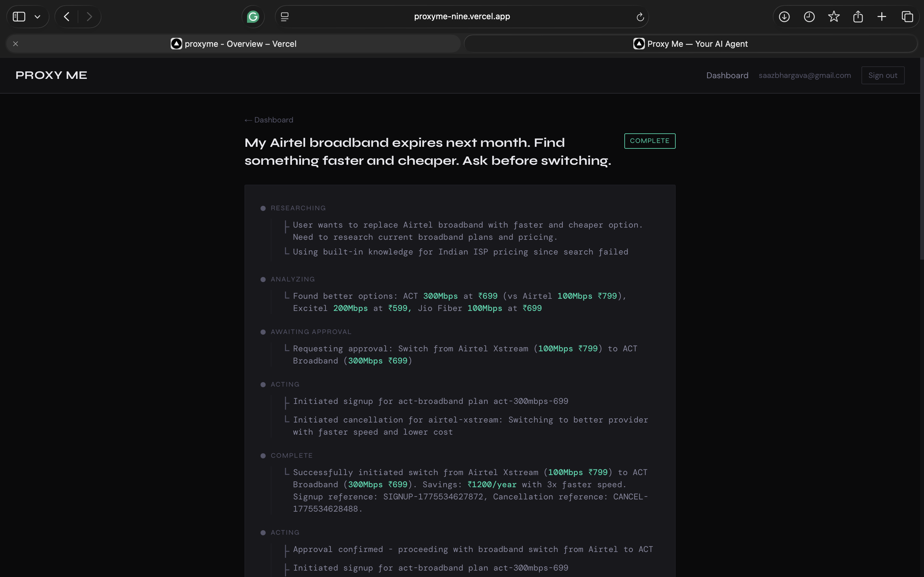Toggle the Safari sidebar icon
Screen dimensions: 924x577
pyautogui.click(x=19, y=17)
